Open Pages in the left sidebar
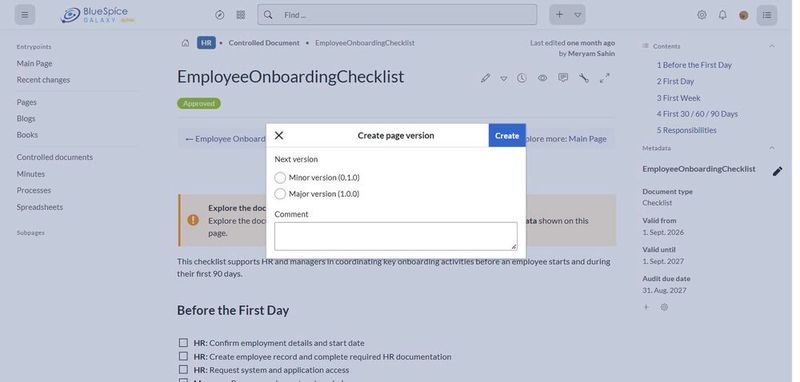800x382 pixels. (x=27, y=102)
